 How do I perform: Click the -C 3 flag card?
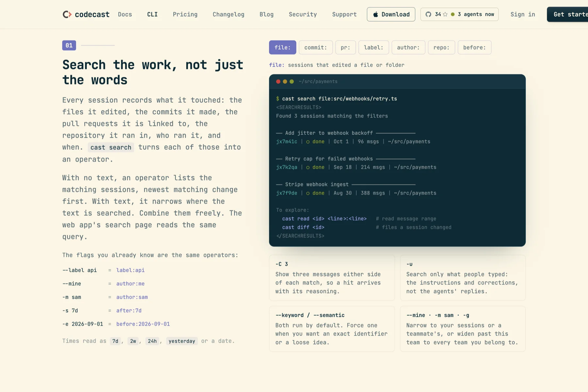332,278
